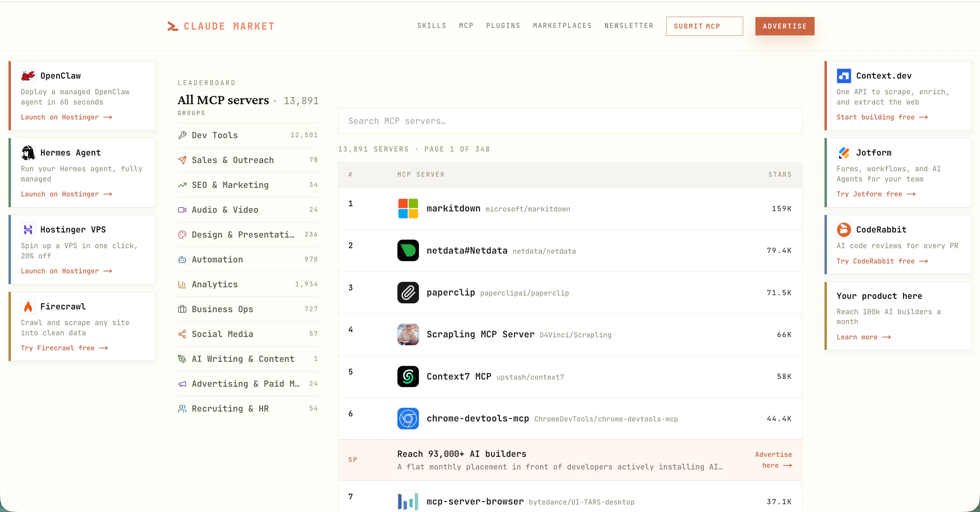Select the Analytics group
This screenshot has height=512, width=980.
point(248,284)
